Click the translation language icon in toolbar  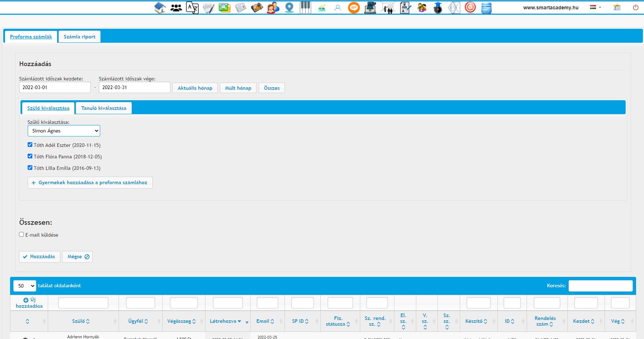coord(192,8)
